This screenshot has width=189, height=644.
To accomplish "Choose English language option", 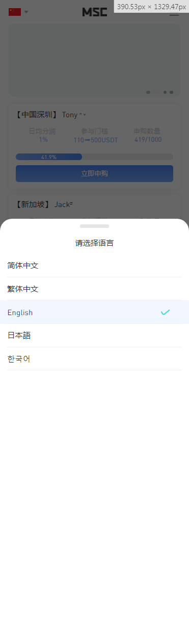I will pos(94,312).
